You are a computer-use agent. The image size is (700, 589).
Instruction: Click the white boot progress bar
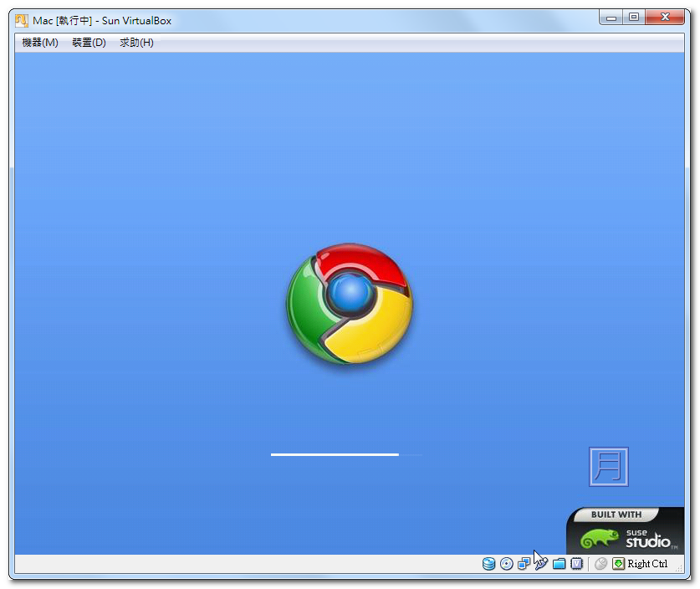click(x=335, y=454)
